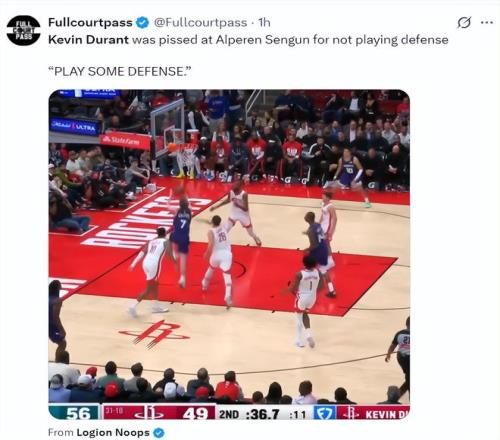Click the verified badge beside Fullcourtpass
Viewport: 500px width, 440px height.
[143, 22]
